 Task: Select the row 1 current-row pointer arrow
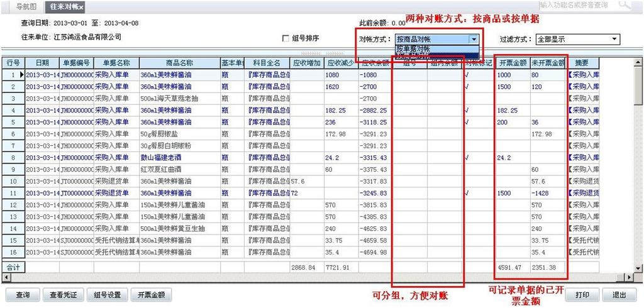click(21, 75)
